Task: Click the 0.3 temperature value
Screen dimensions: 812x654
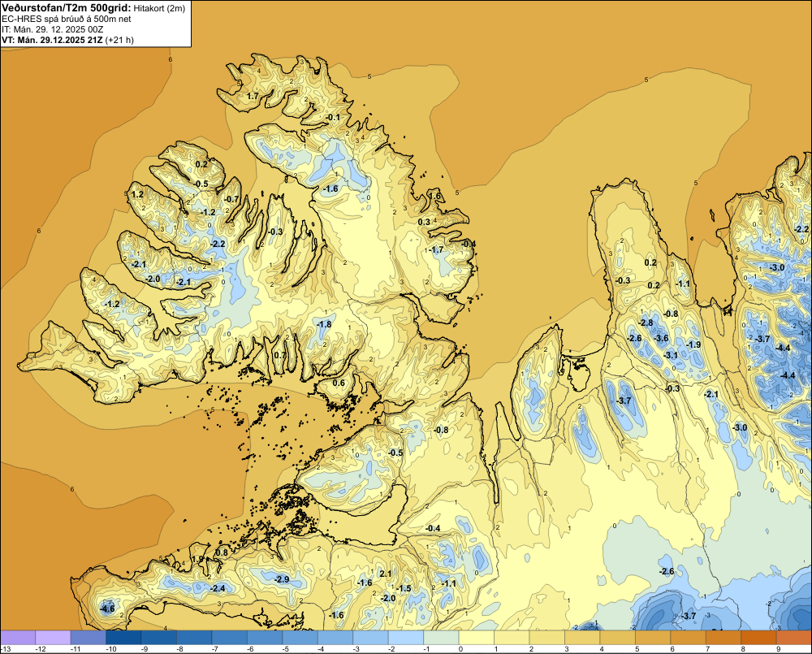Action: coord(424,222)
